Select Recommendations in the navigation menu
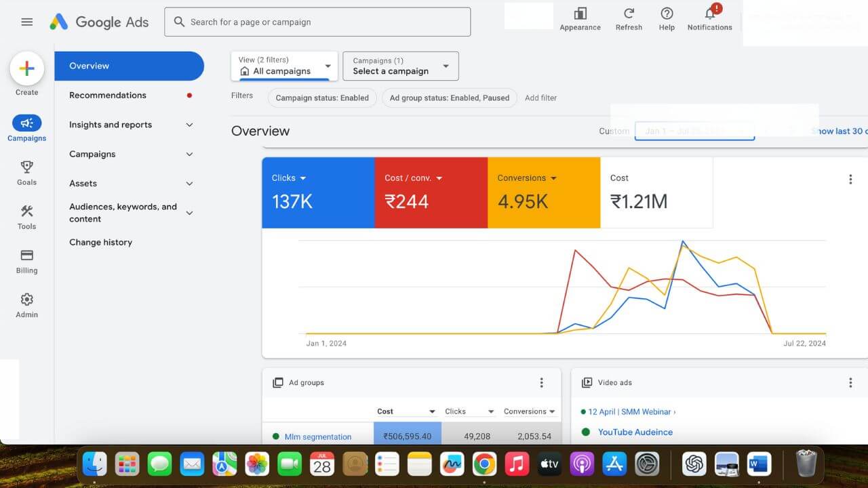 [x=108, y=96]
